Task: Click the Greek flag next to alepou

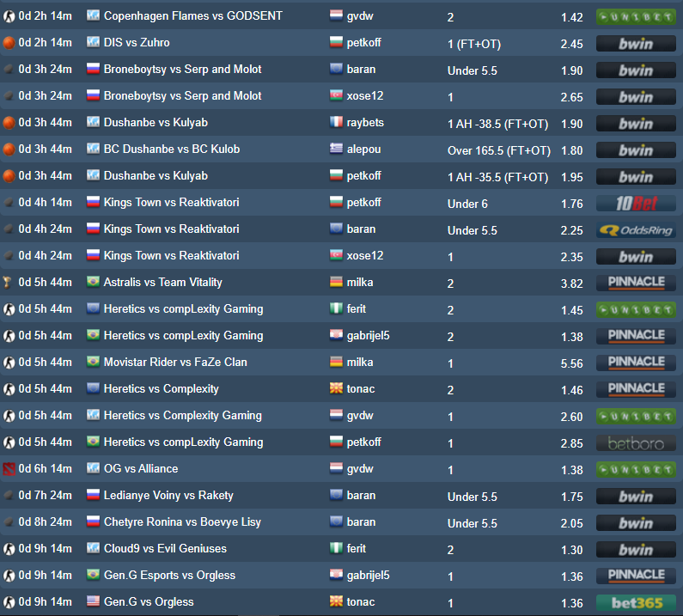Action: pos(336,149)
